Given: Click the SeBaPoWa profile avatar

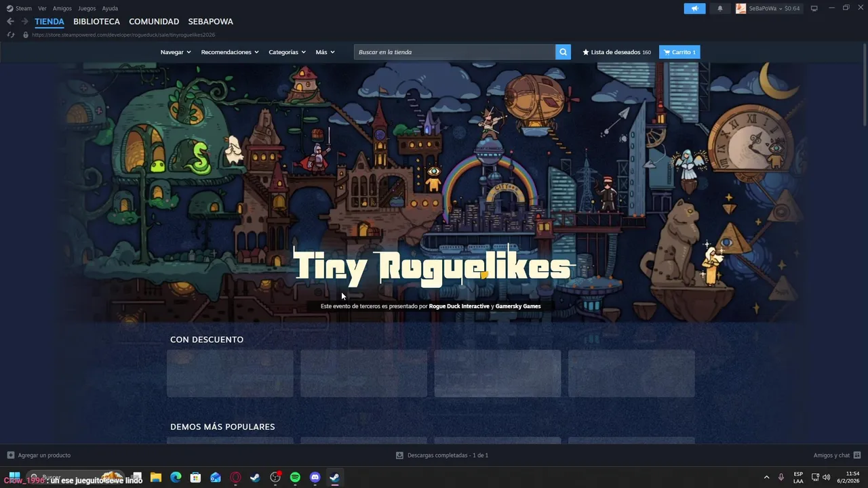Looking at the screenshot, I should (x=741, y=8).
